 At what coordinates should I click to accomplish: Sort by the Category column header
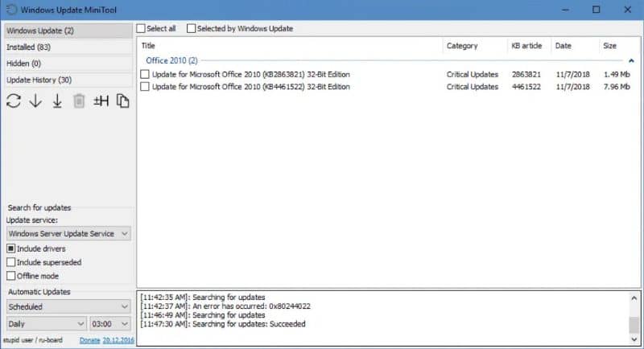[475, 46]
